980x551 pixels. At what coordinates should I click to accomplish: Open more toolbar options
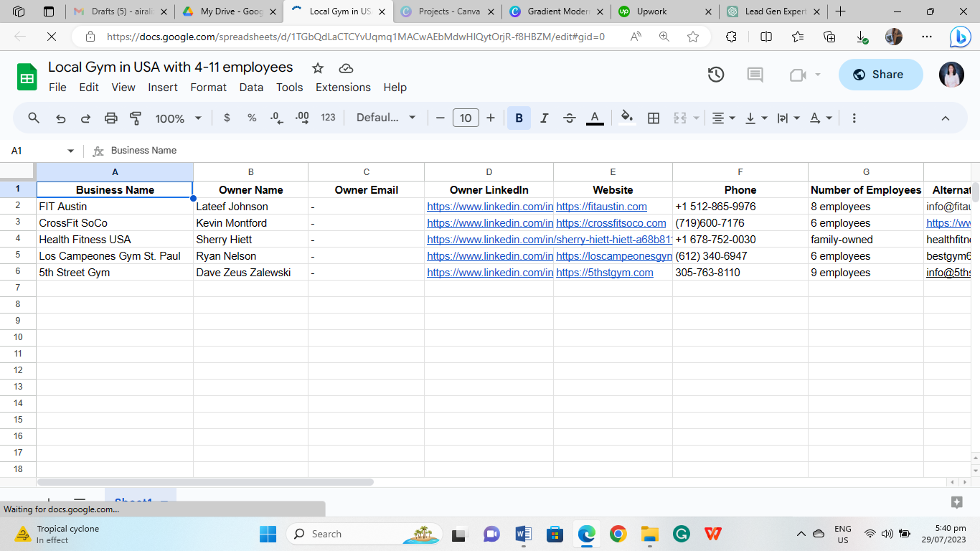click(x=854, y=118)
